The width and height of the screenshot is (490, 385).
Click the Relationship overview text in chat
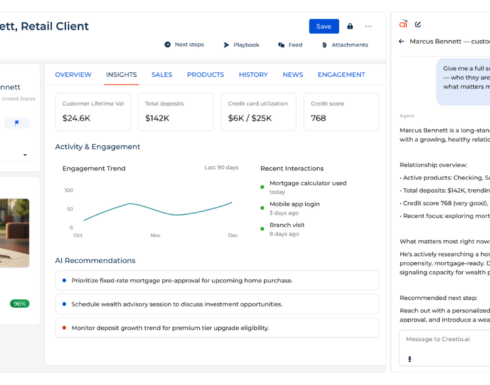pos(433,165)
